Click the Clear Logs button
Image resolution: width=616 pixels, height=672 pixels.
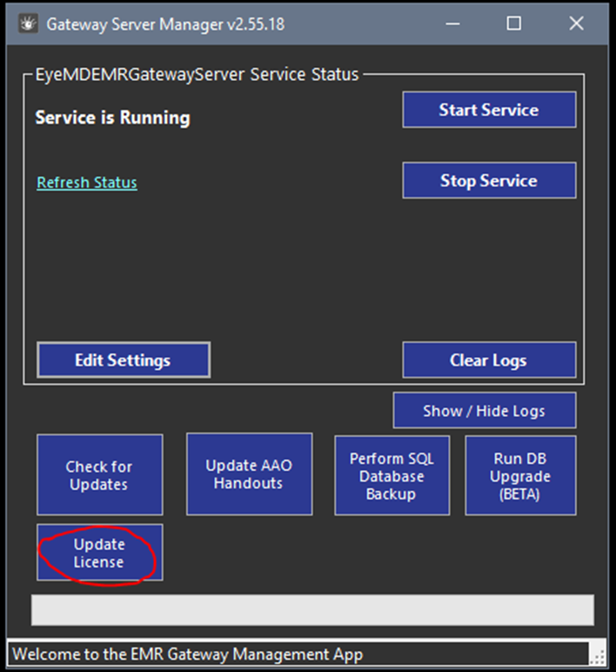(488, 360)
